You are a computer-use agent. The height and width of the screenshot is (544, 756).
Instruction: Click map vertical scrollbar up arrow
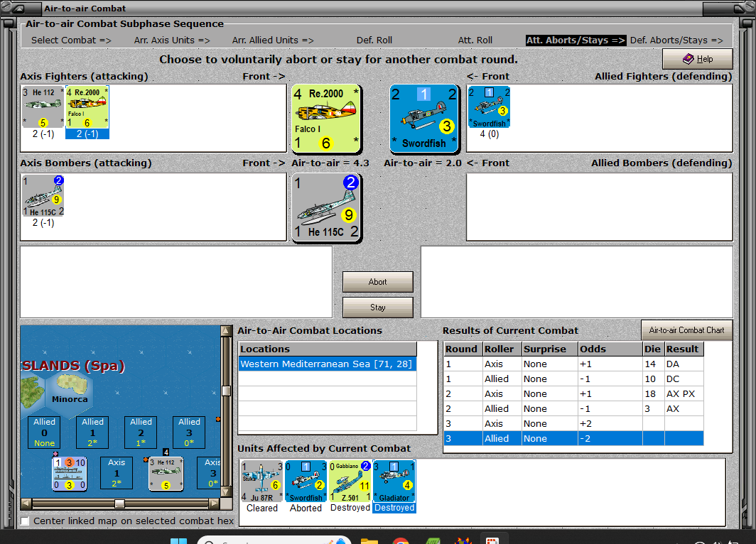(226, 331)
